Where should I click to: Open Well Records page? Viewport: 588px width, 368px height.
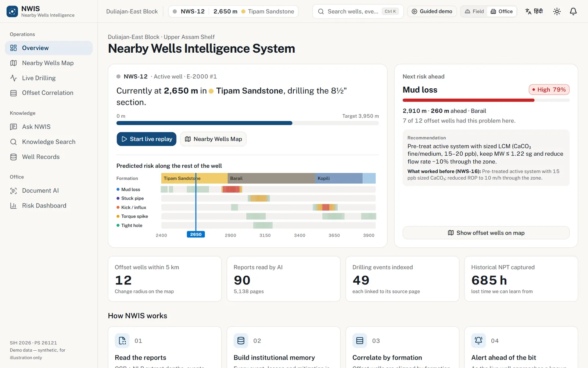[49, 157]
